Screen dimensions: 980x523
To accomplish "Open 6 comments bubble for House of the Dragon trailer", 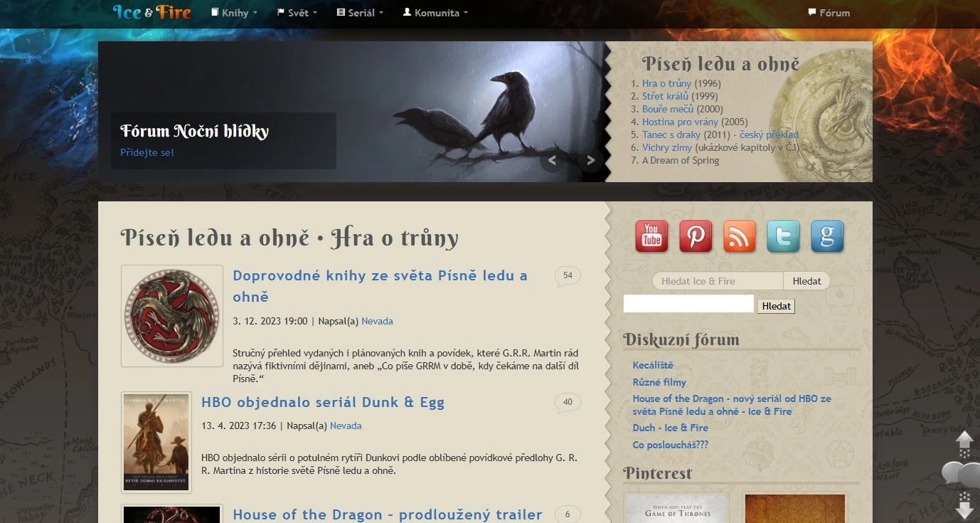I will 568,514.
